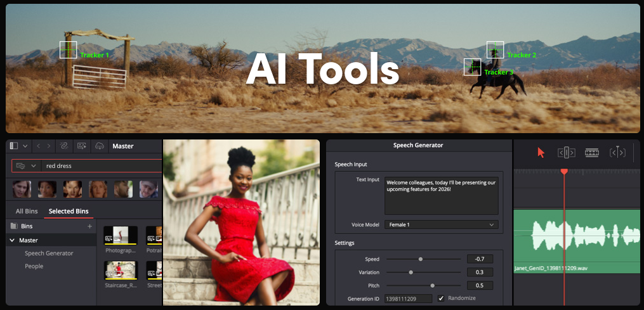
Task: Open the Voice Model dropdown showing Female 1
Action: (441, 224)
